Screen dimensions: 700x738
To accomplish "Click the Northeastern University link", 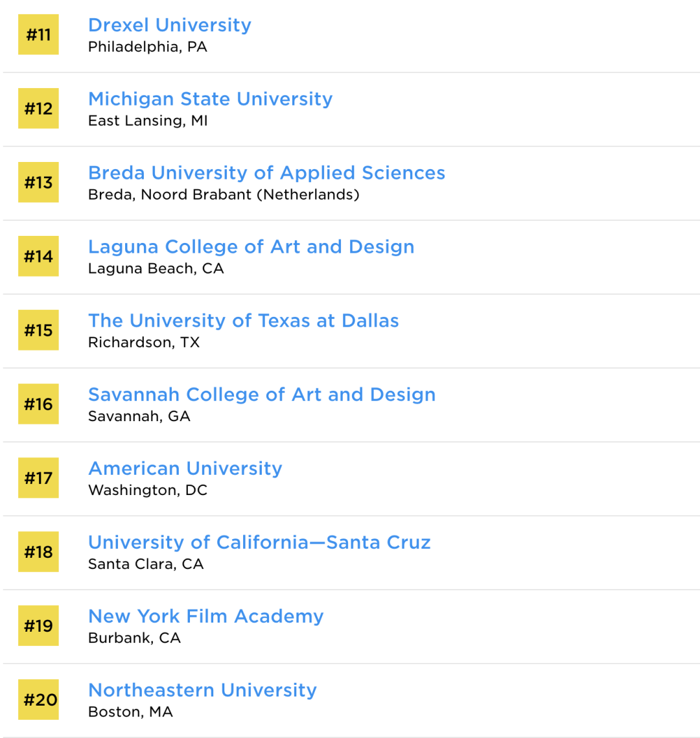I will (202, 690).
